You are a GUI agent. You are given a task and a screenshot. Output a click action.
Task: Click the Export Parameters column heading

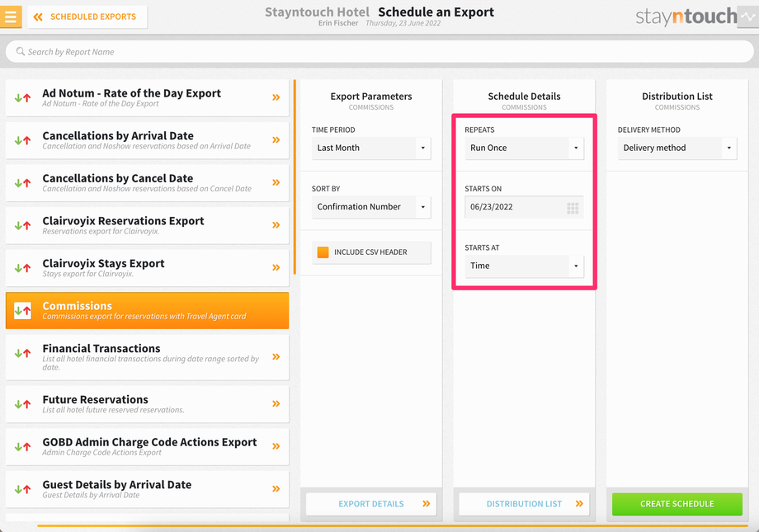(x=370, y=97)
